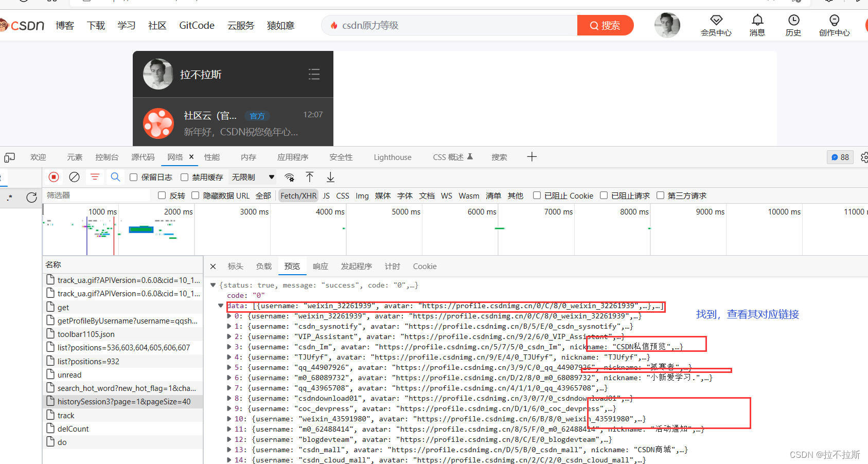Collapse the data array node
Image resolution: width=868 pixels, height=464 pixels.
pyautogui.click(x=221, y=306)
